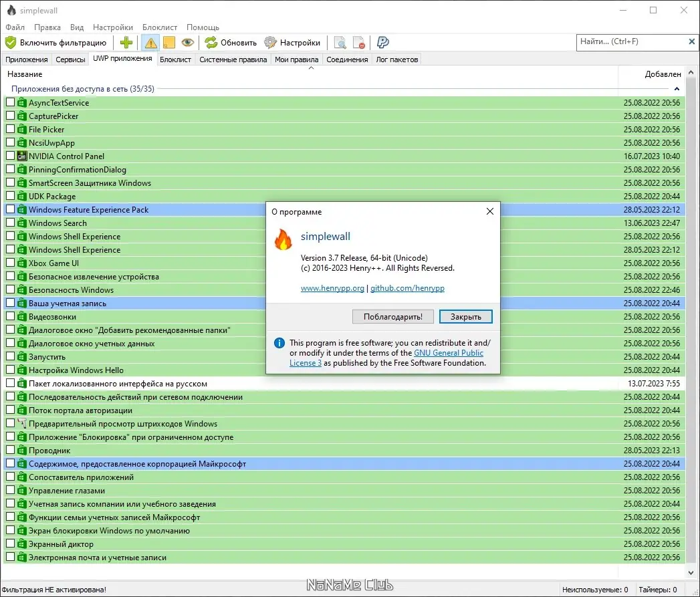
Task: Switch to the Соединения tab
Action: point(347,59)
